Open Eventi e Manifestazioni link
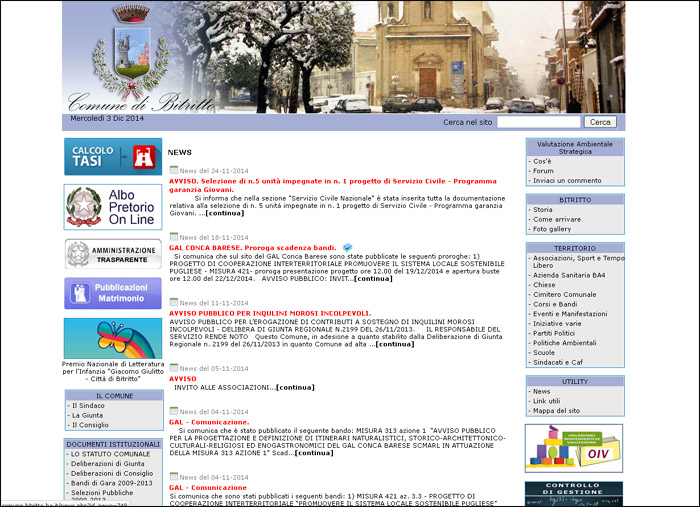 [x=570, y=314]
